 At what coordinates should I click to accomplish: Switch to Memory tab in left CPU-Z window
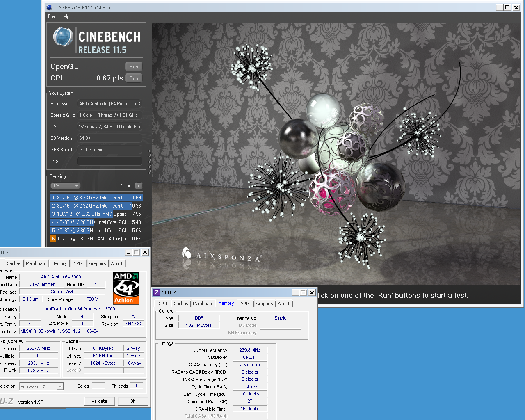click(x=59, y=263)
